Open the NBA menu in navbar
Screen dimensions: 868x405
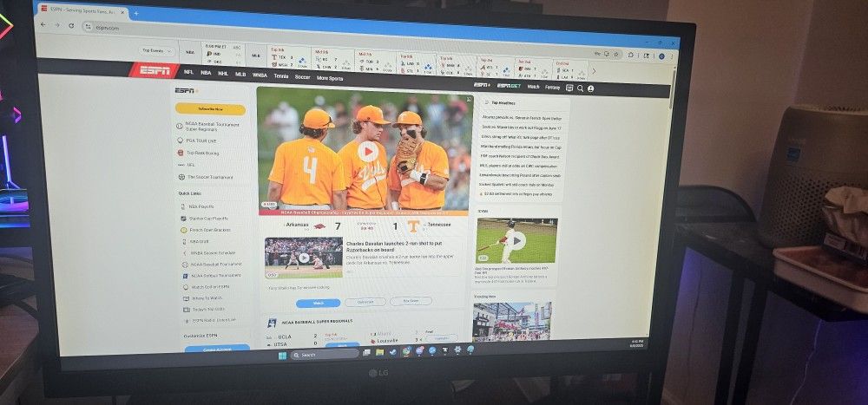(206, 73)
